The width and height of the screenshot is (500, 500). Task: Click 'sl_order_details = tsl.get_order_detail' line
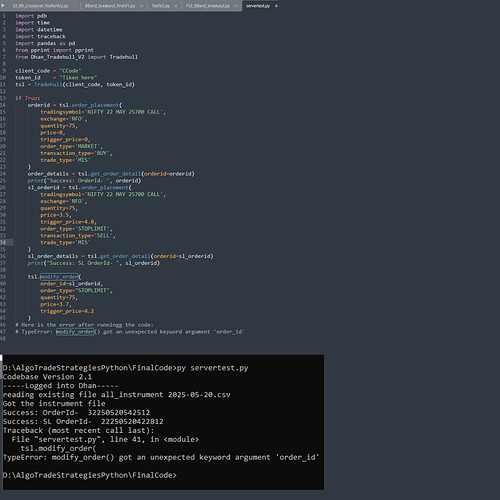tap(120, 256)
